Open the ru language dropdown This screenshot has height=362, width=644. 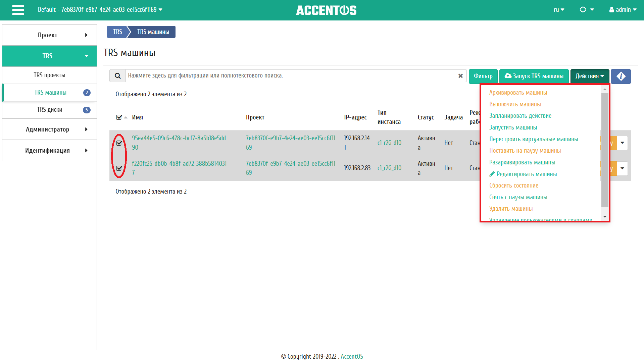pyautogui.click(x=559, y=10)
